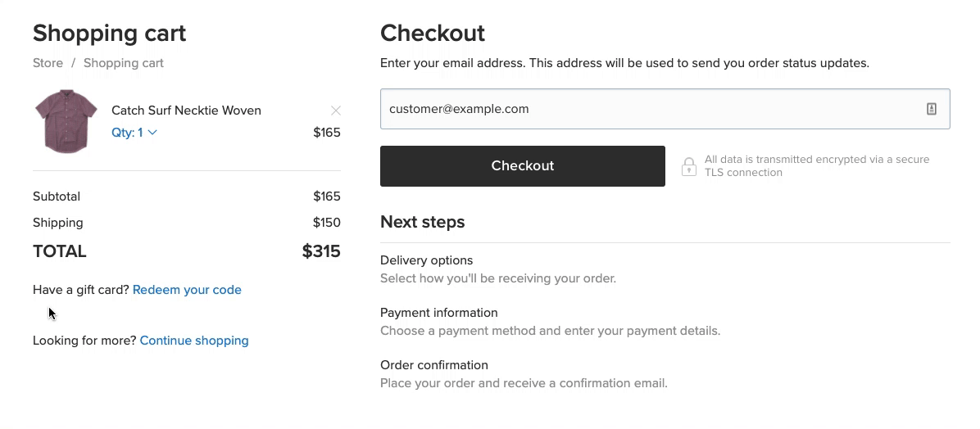Select the Delivery options step
Viewport: 980px width, 429px height.
[x=426, y=260]
